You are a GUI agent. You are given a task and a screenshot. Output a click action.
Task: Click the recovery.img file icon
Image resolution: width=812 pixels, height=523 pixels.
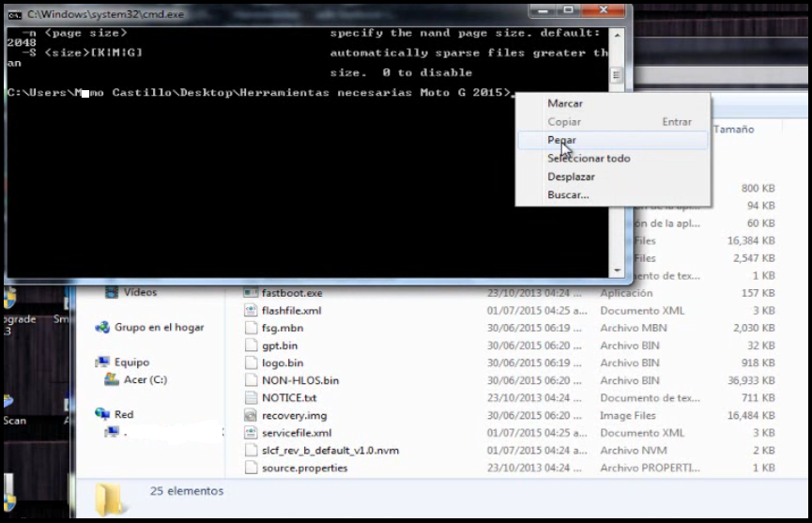click(x=251, y=415)
